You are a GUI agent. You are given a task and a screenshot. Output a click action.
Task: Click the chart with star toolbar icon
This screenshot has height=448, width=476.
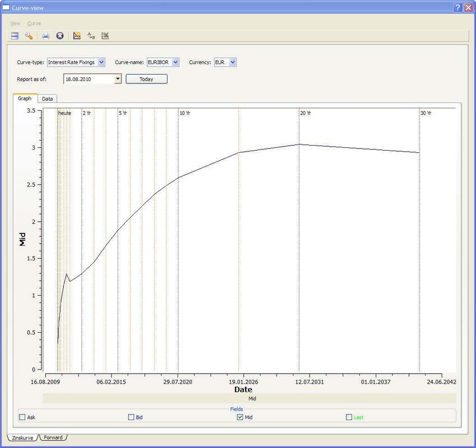pos(77,36)
